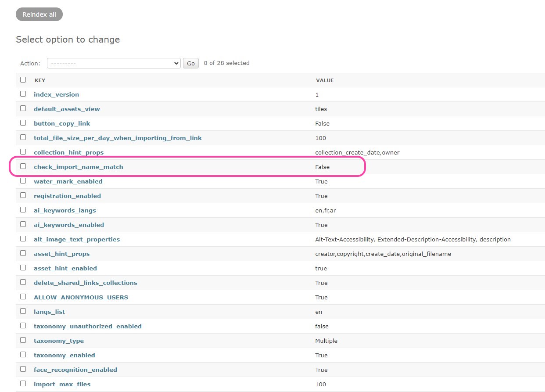Viewport: 545px width, 392px height.
Task: Check the index_version row checkbox
Action: (x=23, y=94)
